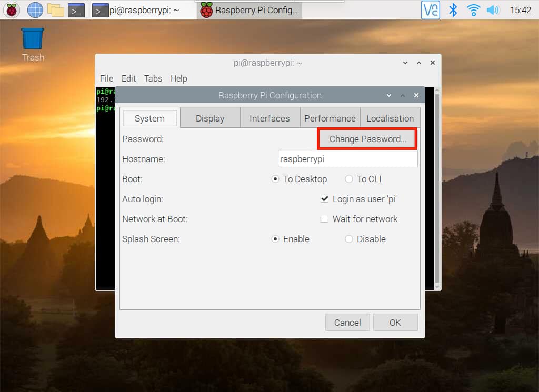This screenshot has width=539, height=392.
Task: Switch to the Localisation tab
Action: (390, 118)
